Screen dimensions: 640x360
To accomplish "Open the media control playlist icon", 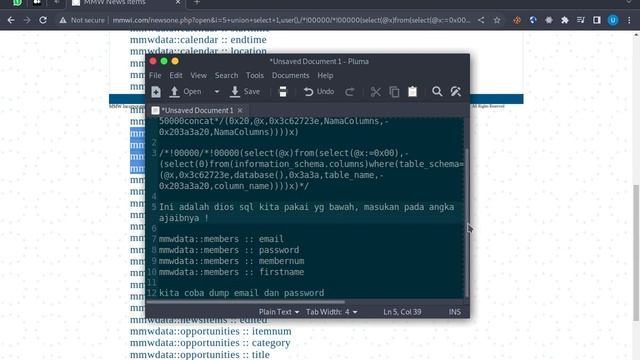I will click(581, 20).
